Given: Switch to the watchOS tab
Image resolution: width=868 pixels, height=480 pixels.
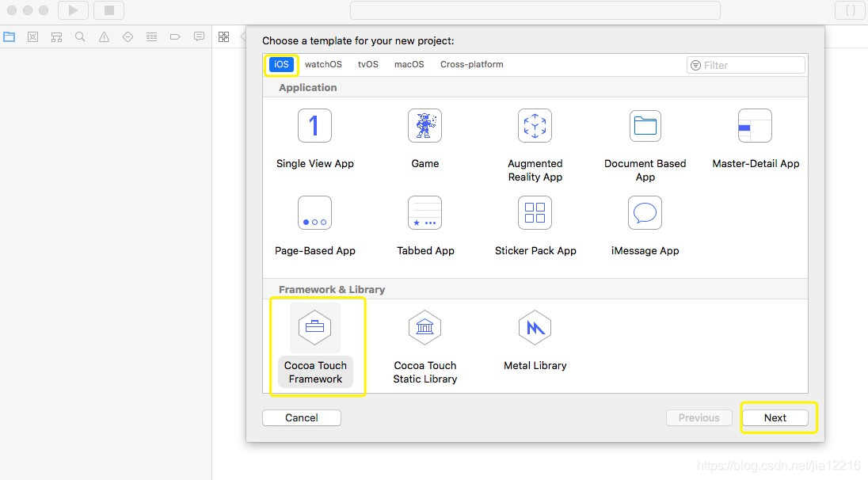Looking at the screenshot, I should [323, 64].
